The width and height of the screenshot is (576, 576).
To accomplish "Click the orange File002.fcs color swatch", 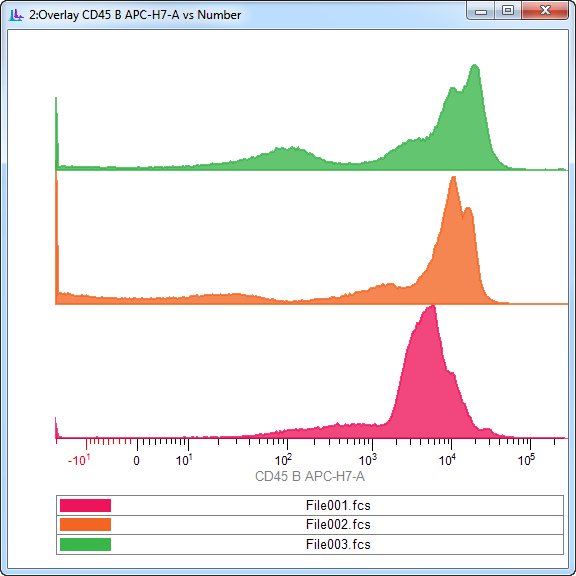I will pos(85,525).
